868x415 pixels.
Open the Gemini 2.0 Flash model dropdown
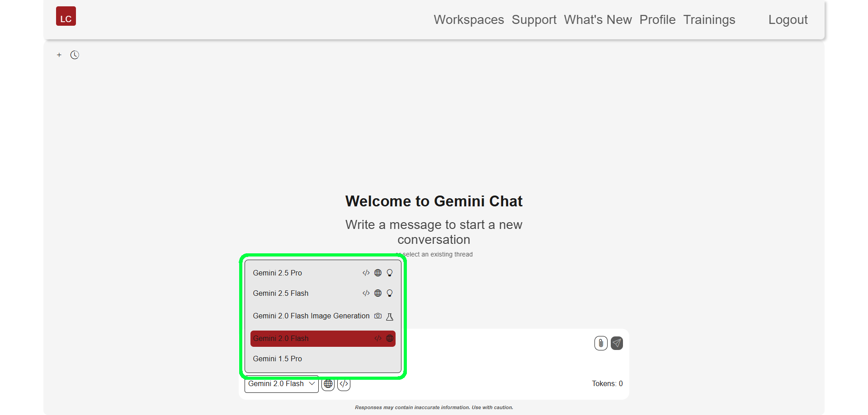282,384
